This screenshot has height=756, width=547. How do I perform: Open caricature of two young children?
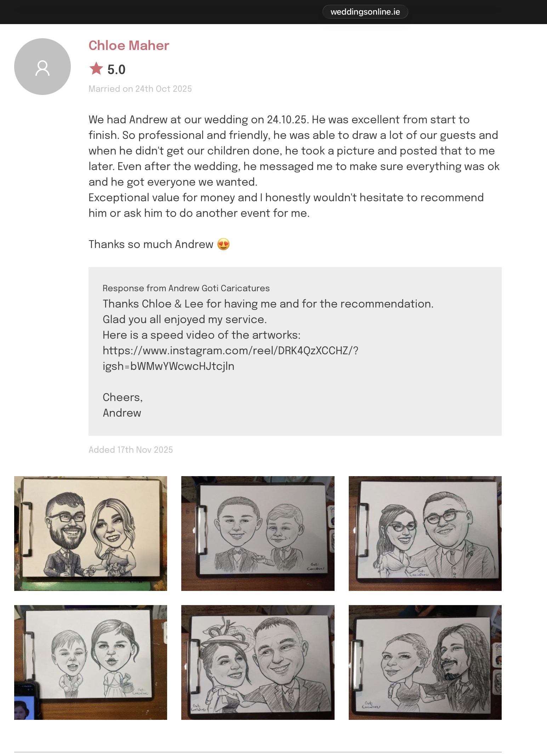click(x=91, y=662)
